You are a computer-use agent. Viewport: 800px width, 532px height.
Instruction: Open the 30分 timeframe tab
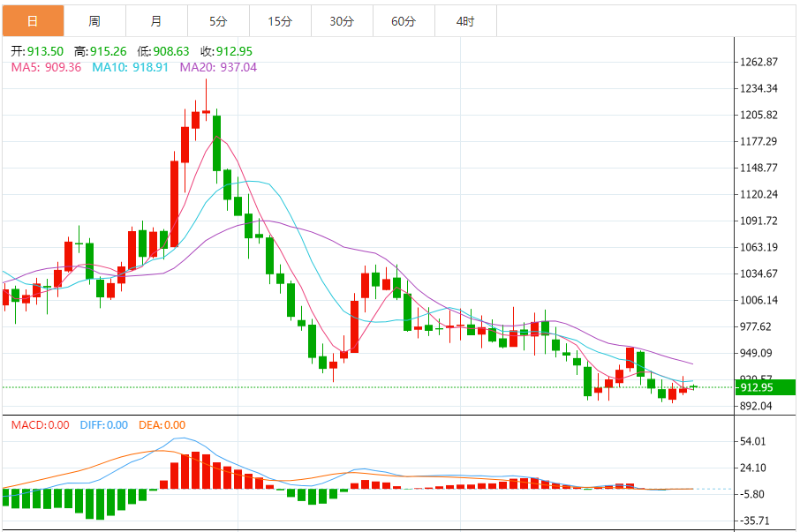point(342,21)
